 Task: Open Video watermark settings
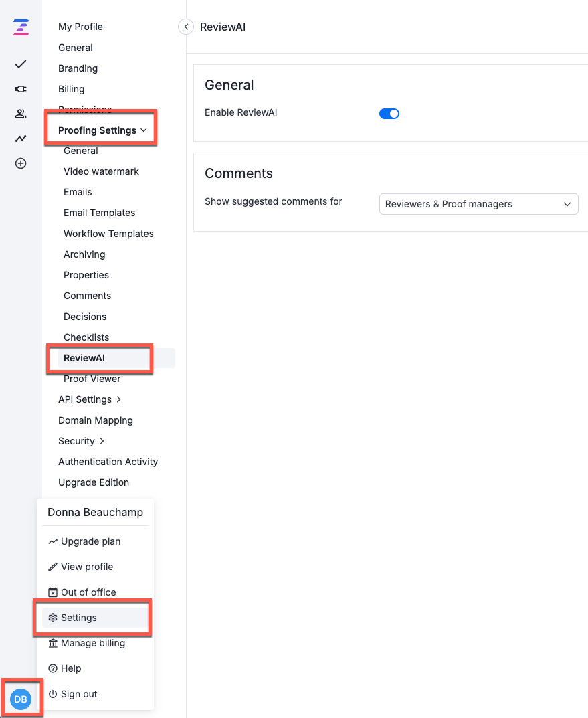click(x=101, y=171)
